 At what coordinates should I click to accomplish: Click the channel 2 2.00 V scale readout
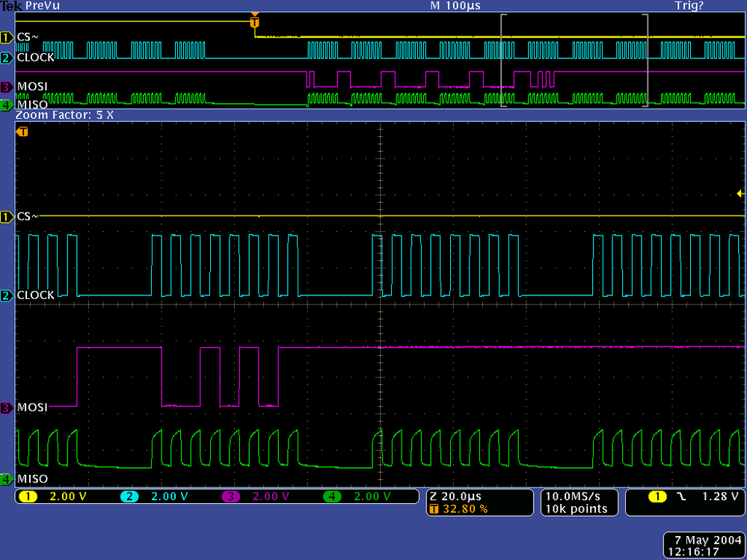170,496
